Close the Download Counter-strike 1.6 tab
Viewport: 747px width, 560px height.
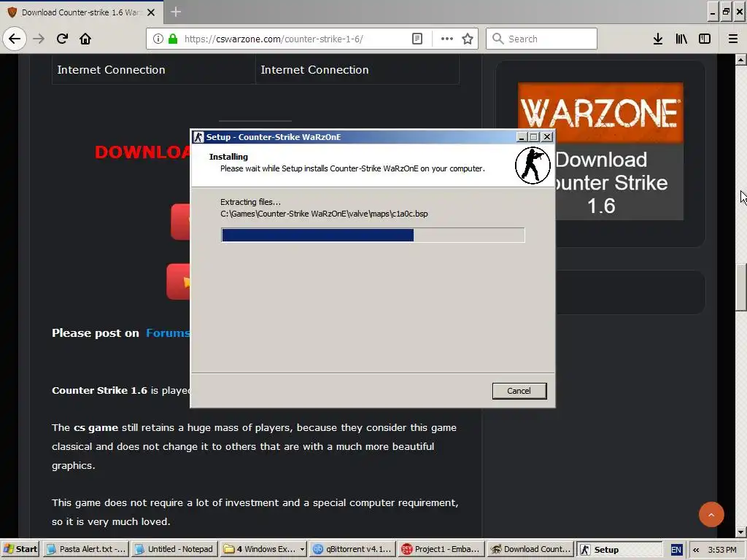click(151, 12)
